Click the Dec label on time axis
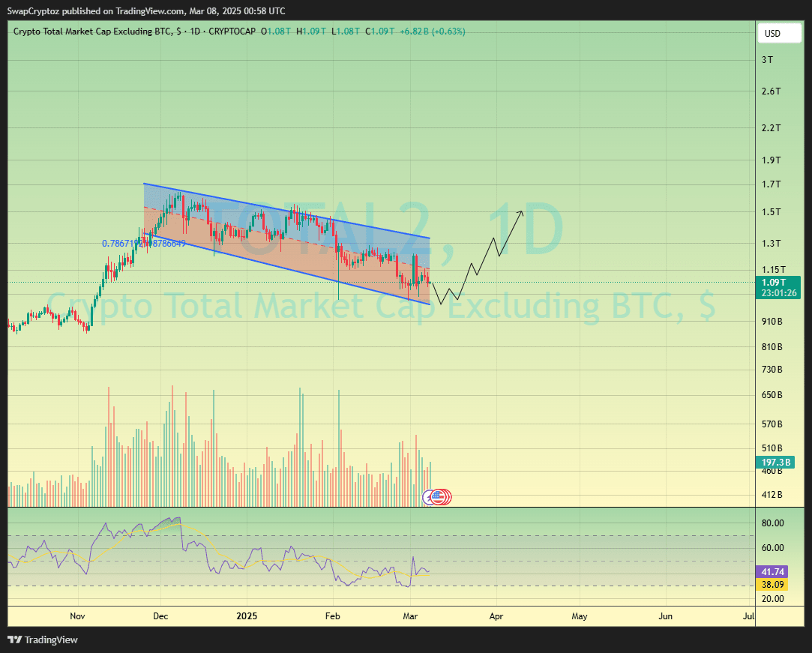Screen dimensions: 812x653 tap(161, 616)
